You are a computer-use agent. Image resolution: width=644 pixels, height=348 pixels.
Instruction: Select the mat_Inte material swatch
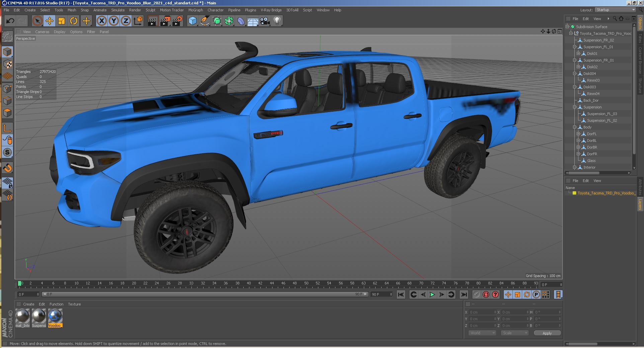pyautogui.click(x=23, y=318)
